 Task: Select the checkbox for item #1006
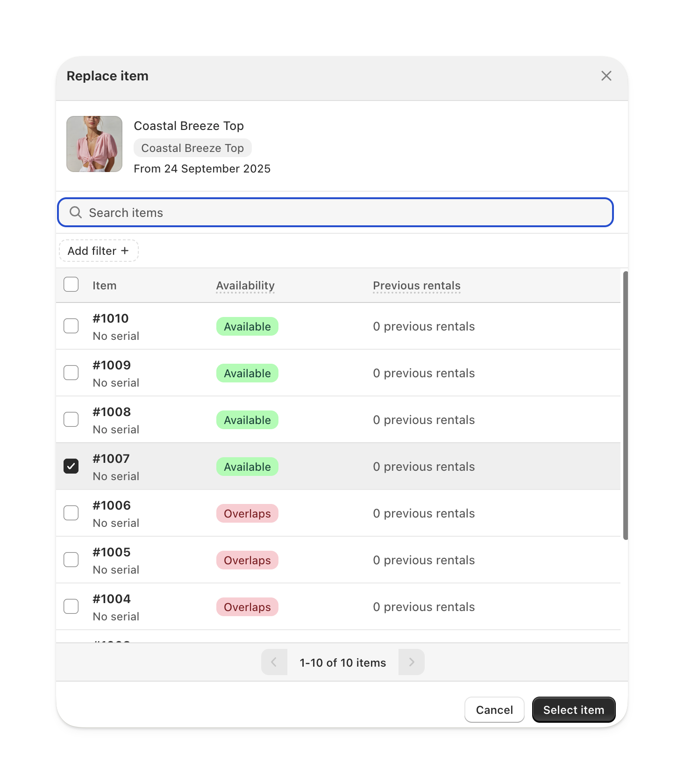click(71, 513)
